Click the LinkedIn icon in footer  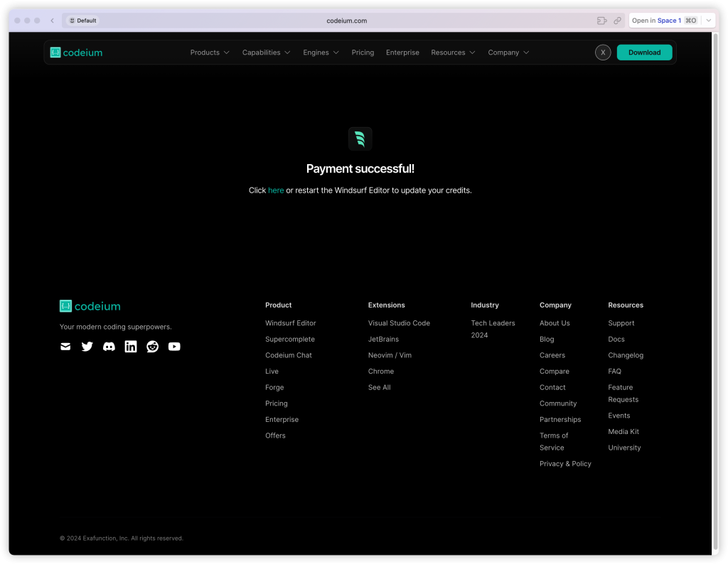pyautogui.click(x=131, y=347)
